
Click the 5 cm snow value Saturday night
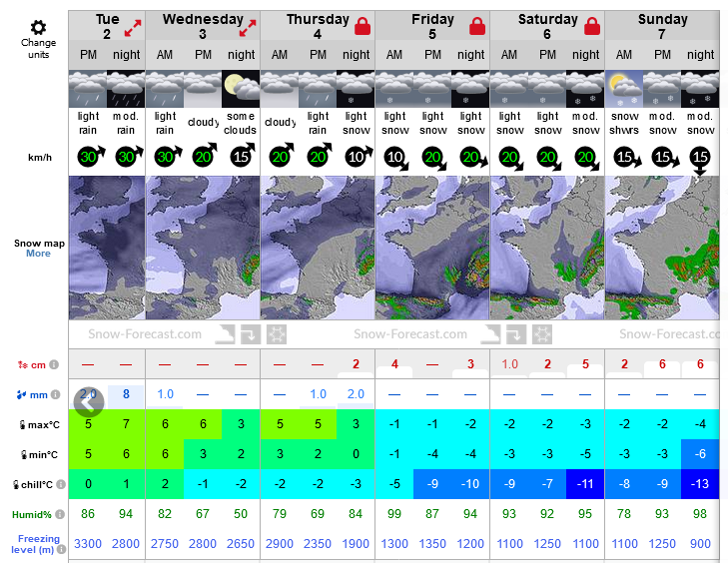click(585, 364)
